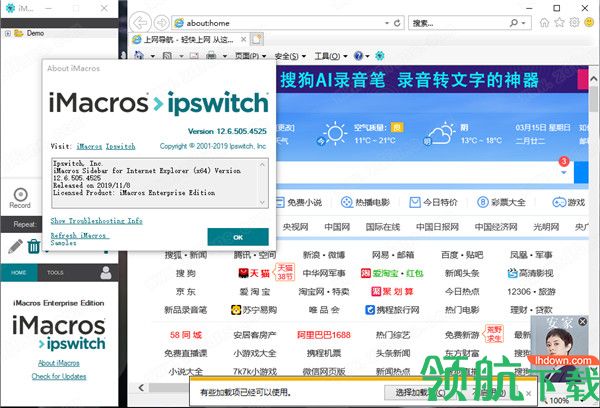Click the Demo folder icon in macro tree
Screen dimensions: 600x408
click(19, 33)
